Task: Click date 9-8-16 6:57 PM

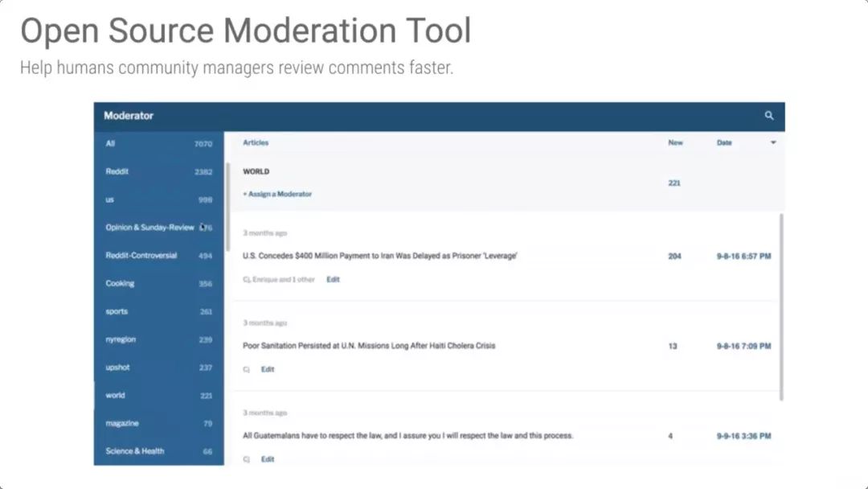Action: pos(744,257)
